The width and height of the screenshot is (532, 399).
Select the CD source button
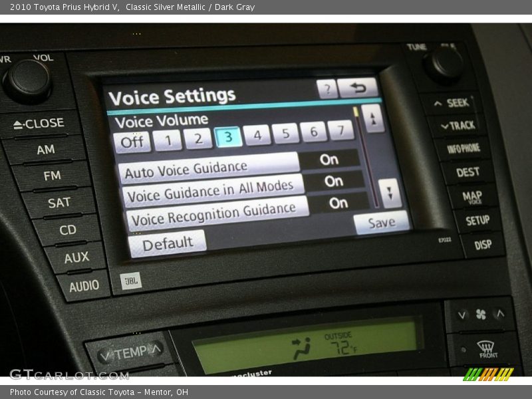coord(68,229)
